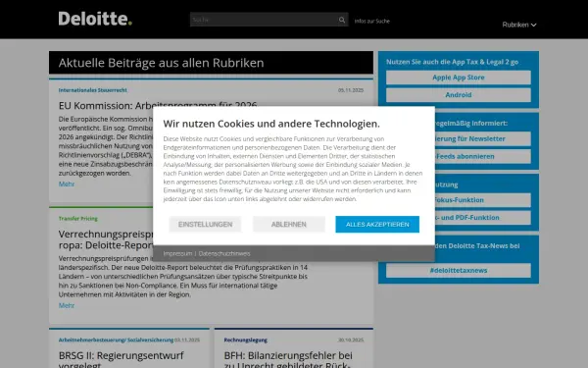
Task: Open the Rechnungslegung category link
Action: pyautogui.click(x=246, y=340)
